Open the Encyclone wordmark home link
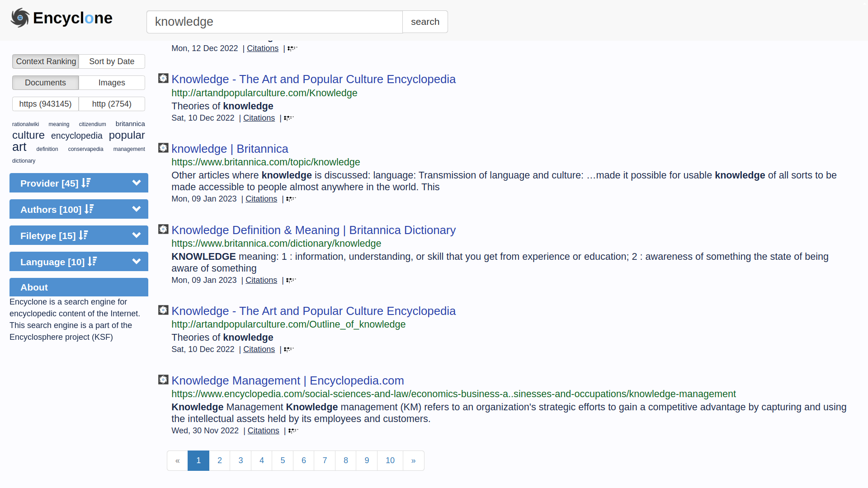The width and height of the screenshot is (868, 488). click(x=73, y=18)
